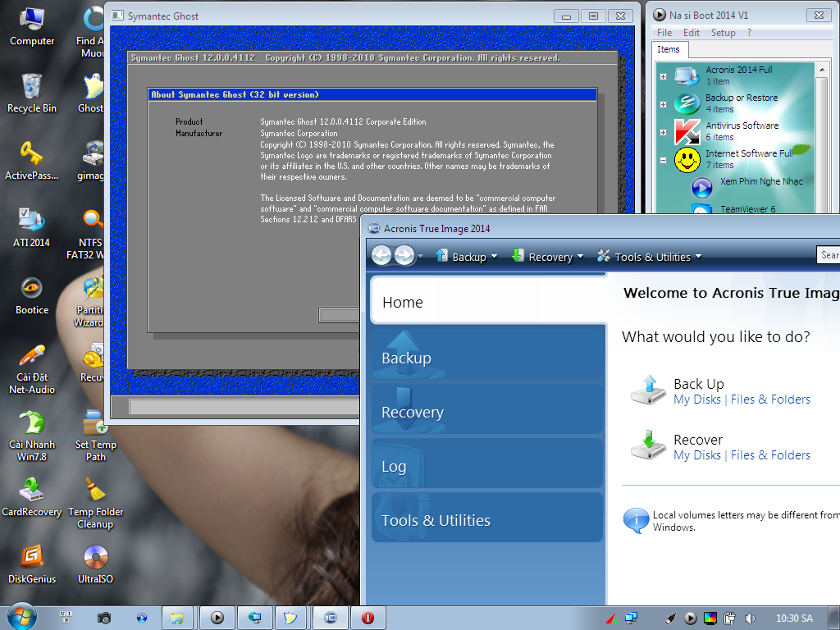The width and height of the screenshot is (840, 630).
Task: Click the Acronis search field
Action: click(x=829, y=255)
